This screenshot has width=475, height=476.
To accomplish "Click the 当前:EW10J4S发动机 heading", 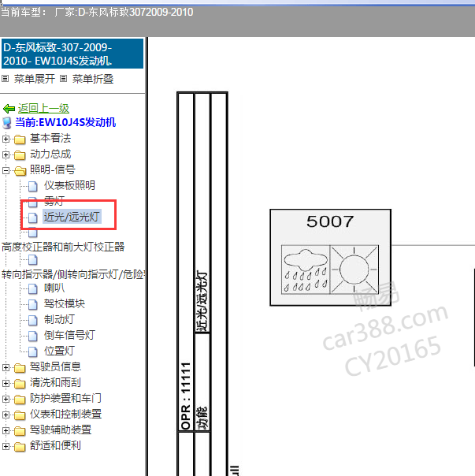I will (x=65, y=122).
